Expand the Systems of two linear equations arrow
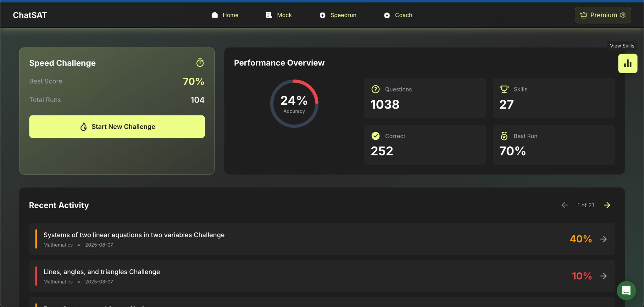This screenshot has height=307, width=644. click(603, 239)
